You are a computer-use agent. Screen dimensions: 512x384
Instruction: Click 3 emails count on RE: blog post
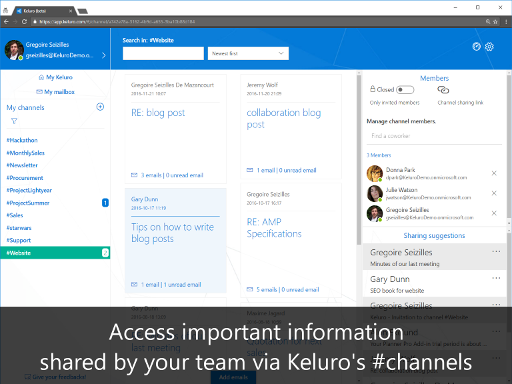coord(151,175)
